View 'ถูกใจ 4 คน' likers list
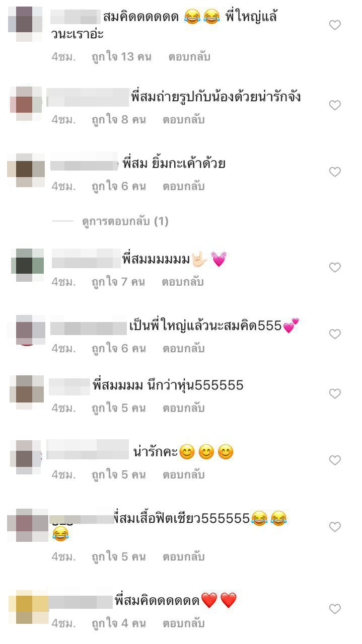The height and width of the screenshot is (644, 362). [118, 624]
